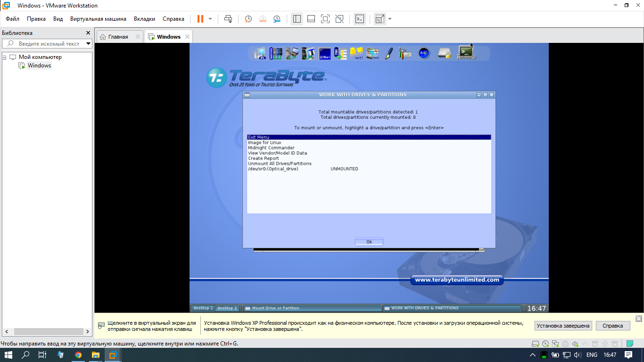Open the Вкладки menu

(144, 19)
